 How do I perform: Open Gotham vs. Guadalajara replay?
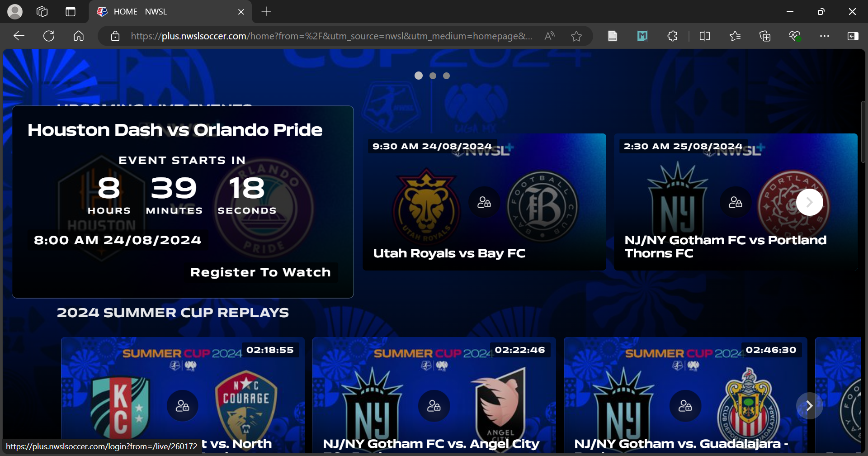click(x=685, y=395)
